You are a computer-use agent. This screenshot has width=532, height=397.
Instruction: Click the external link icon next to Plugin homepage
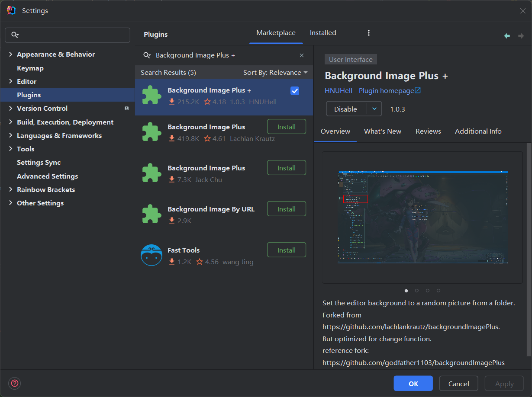pos(418,91)
